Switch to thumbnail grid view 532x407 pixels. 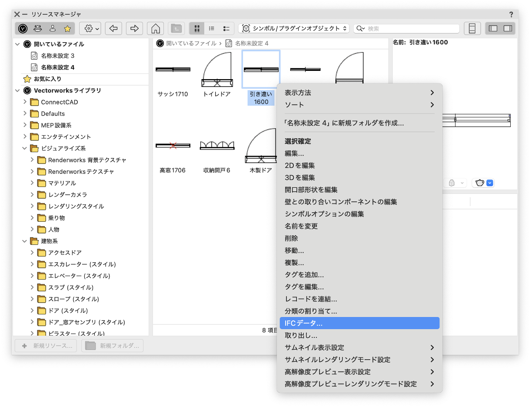[197, 28]
